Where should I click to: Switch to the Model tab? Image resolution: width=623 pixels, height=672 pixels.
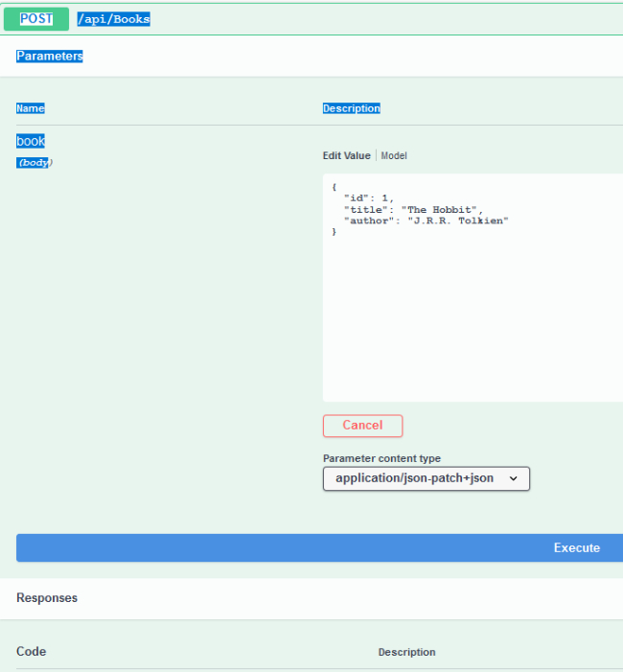tap(394, 155)
